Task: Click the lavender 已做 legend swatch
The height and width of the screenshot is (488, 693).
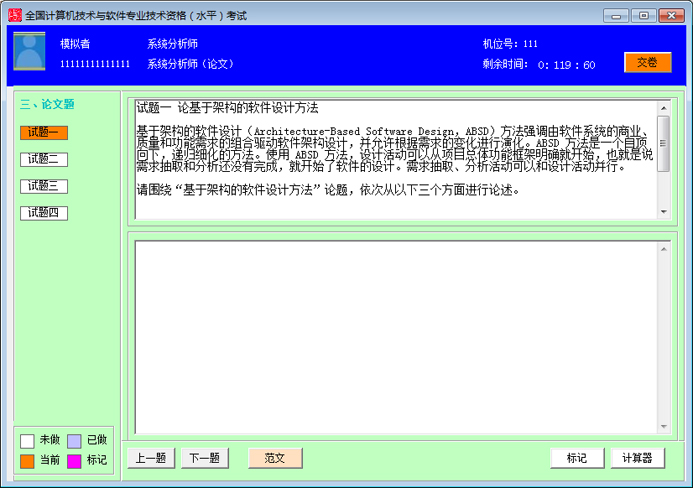Action: point(74,441)
